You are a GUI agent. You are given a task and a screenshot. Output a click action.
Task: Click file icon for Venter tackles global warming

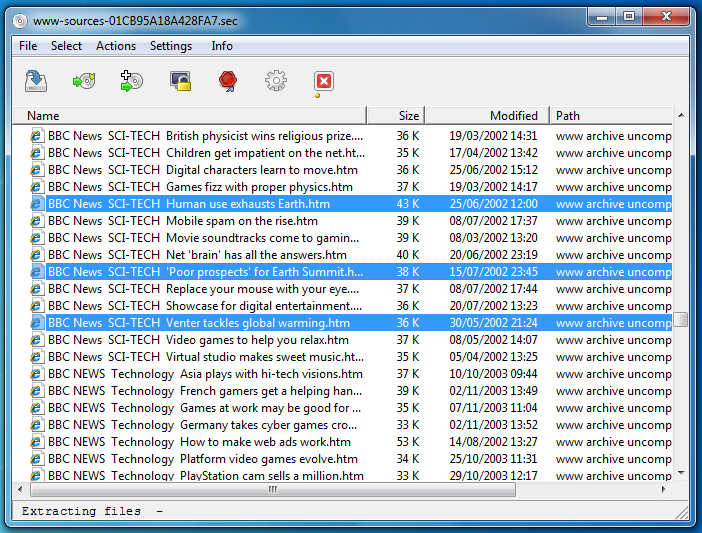tap(37, 323)
